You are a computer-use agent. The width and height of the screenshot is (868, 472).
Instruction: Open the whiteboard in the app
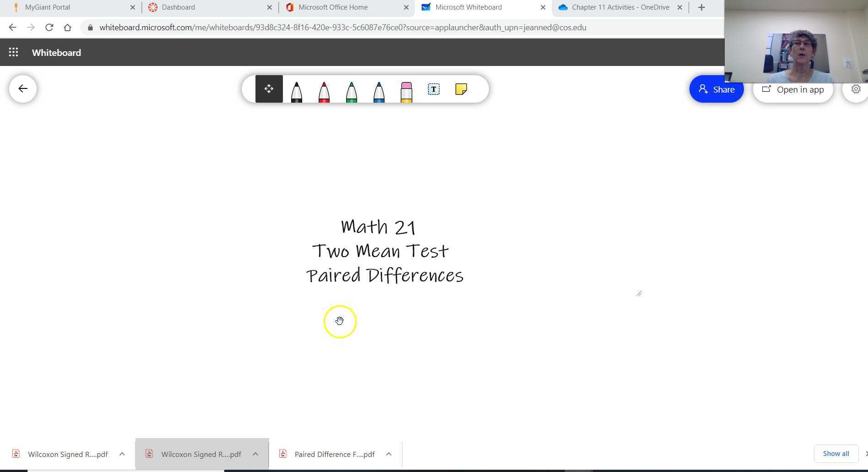(x=793, y=89)
